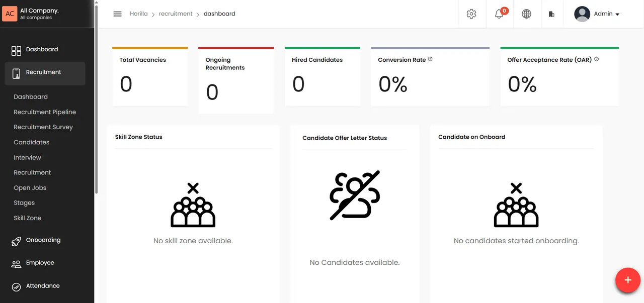644x303 pixels.
Task: Open Recruitment Survey page
Action: (x=43, y=127)
